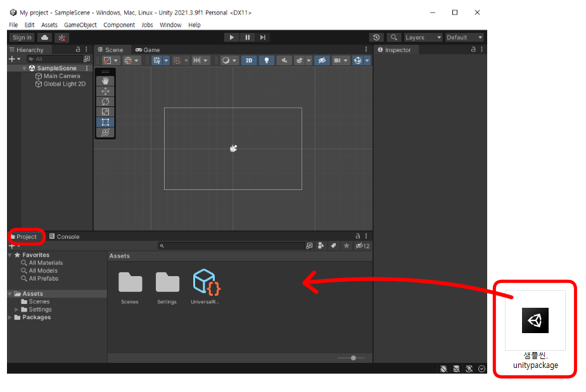Open effects dropdown arrow
The width and height of the screenshot is (586, 392).
coord(309,61)
